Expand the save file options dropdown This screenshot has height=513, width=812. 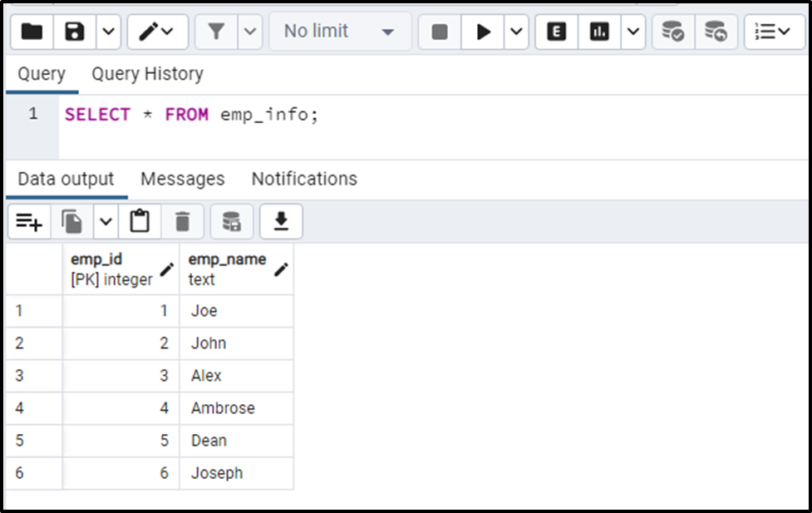[x=108, y=32]
